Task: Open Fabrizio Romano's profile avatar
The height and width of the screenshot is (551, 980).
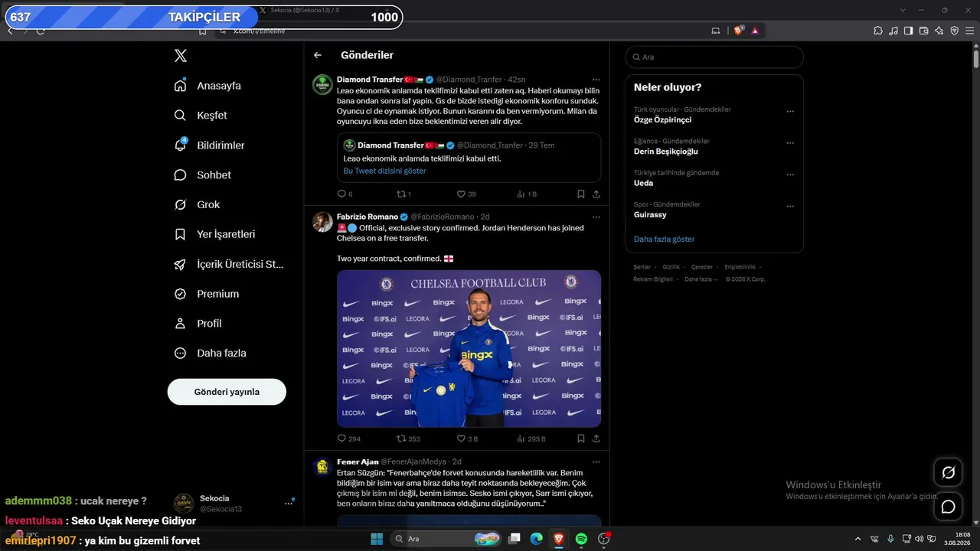Action: (322, 222)
